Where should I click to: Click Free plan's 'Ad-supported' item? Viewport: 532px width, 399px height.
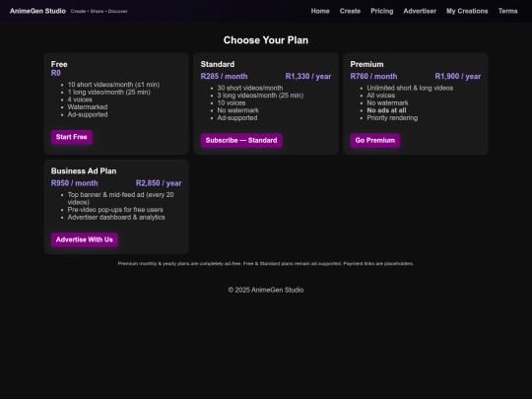[88, 114]
